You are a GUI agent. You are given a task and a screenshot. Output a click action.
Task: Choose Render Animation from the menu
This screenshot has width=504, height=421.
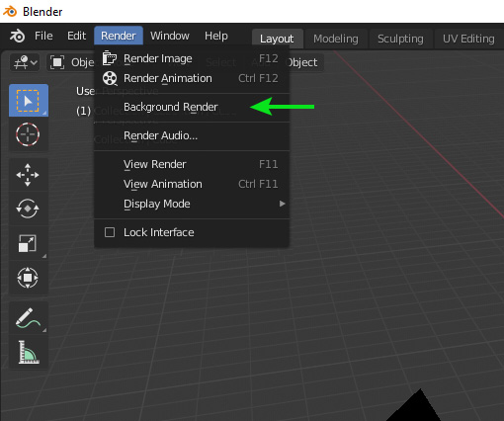(x=192, y=78)
